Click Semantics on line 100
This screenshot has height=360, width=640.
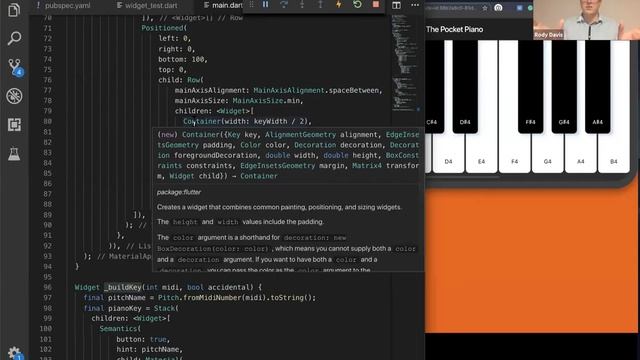pyautogui.click(x=118, y=329)
